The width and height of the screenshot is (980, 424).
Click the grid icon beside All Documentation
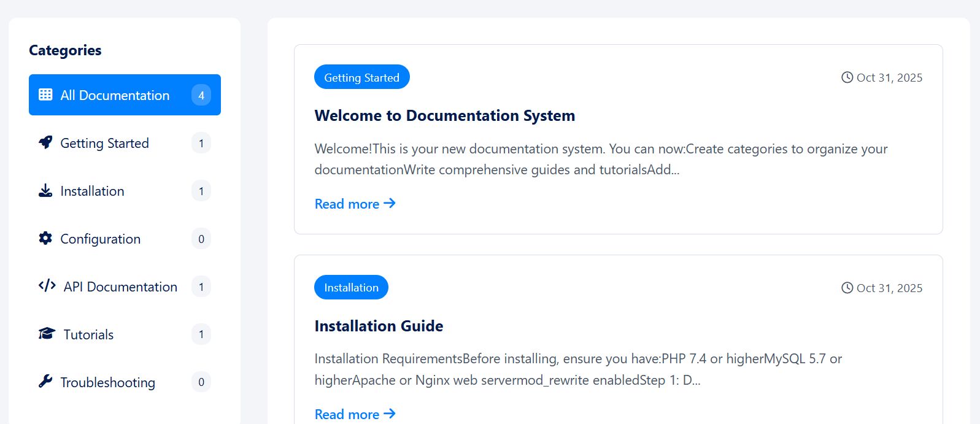[x=45, y=94]
